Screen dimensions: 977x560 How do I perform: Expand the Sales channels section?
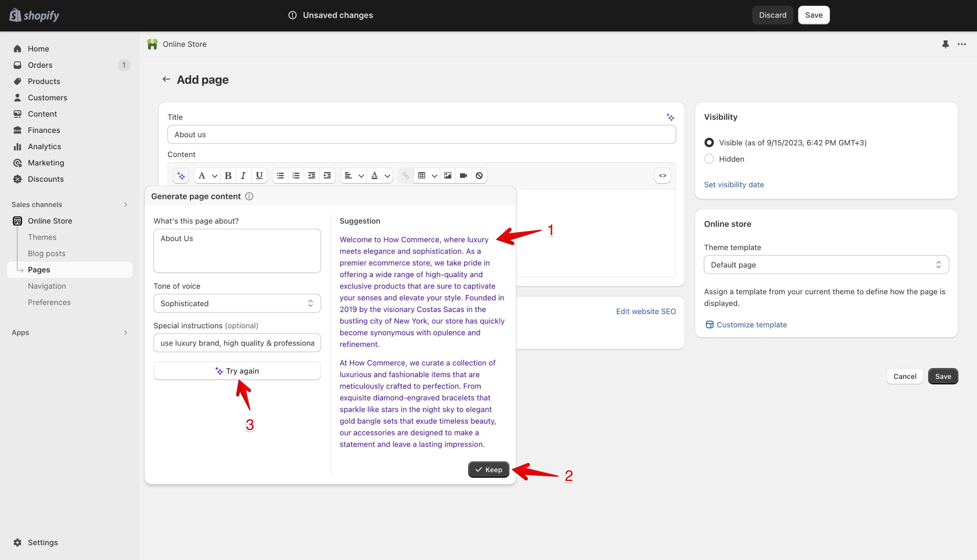tap(126, 205)
